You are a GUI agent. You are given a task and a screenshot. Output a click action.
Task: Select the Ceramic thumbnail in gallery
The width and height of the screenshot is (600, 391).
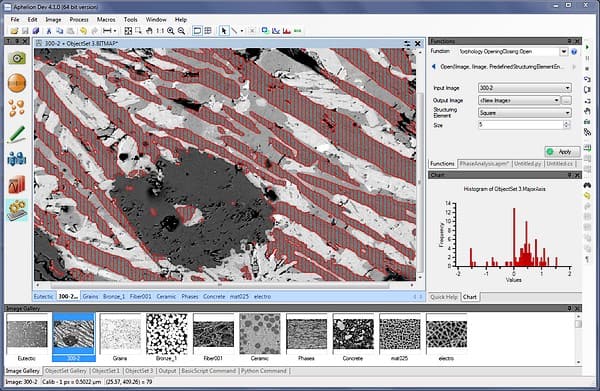pos(260,337)
